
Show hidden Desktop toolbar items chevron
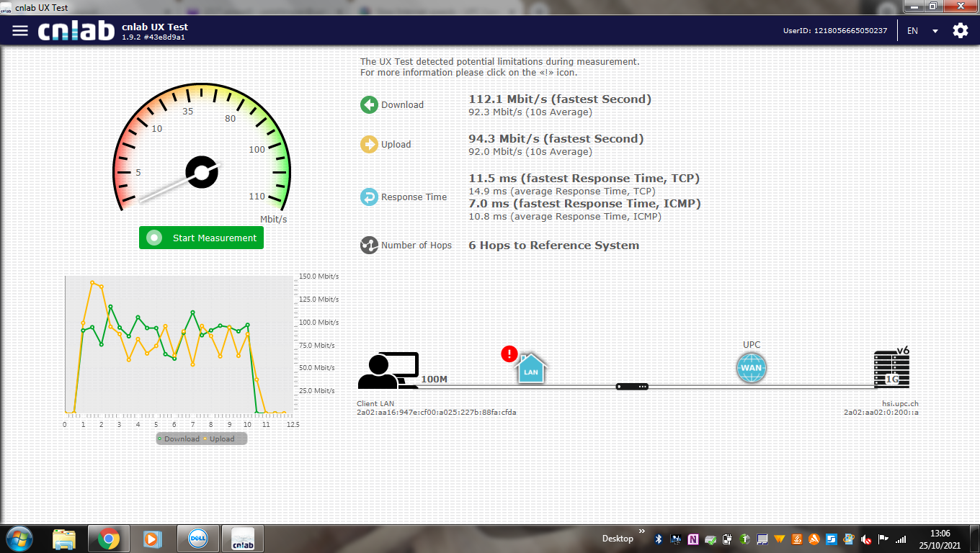coord(641,531)
